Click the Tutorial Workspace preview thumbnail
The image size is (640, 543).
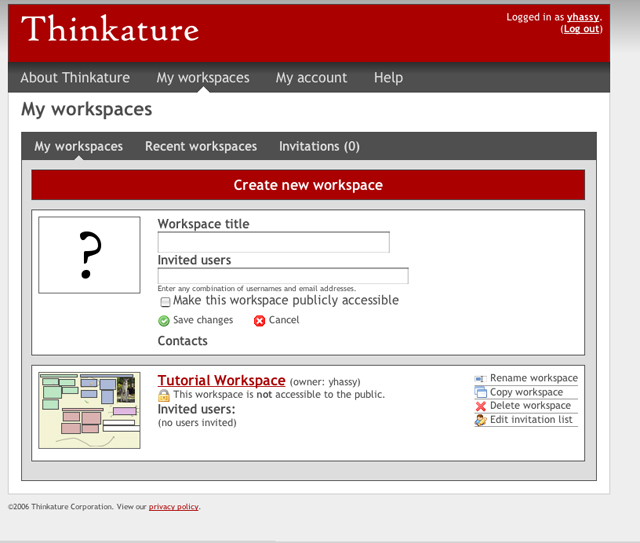[x=89, y=410]
